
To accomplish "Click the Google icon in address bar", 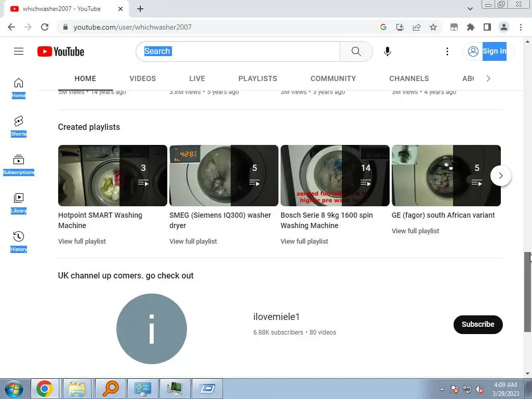I will coord(383,27).
